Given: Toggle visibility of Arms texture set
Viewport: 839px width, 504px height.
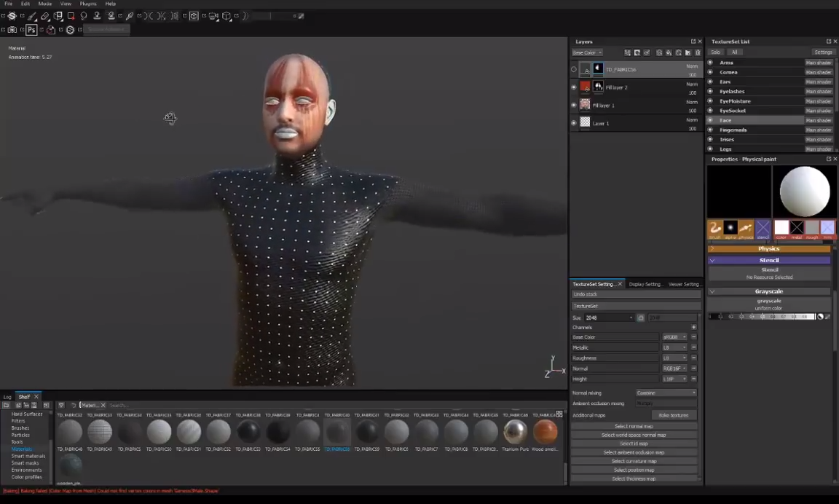Looking at the screenshot, I should [x=710, y=63].
